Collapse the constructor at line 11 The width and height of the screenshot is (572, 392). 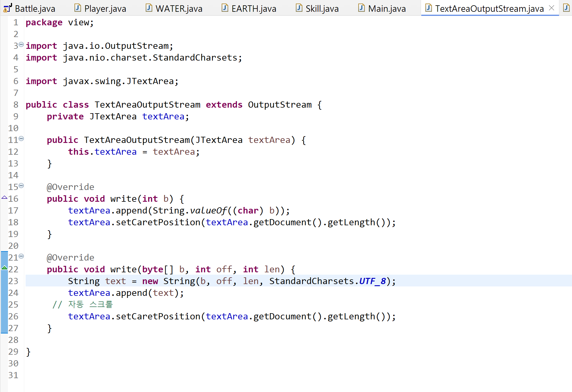[21, 139]
